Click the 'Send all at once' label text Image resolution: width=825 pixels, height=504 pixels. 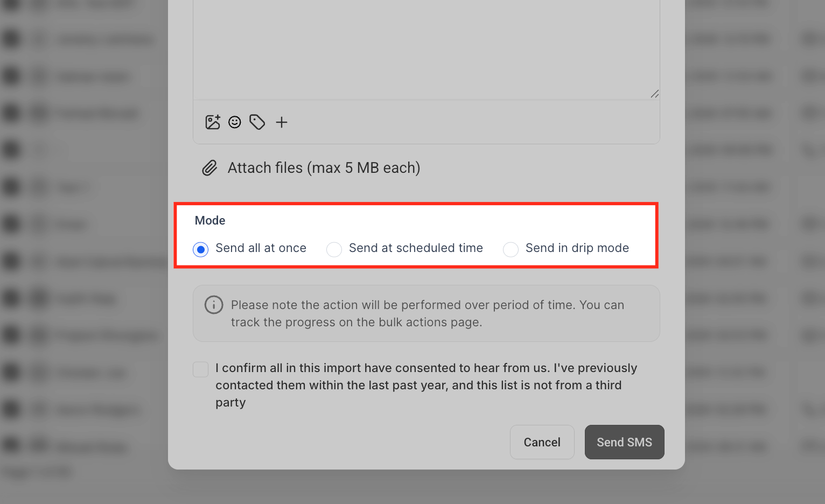[261, 248]
